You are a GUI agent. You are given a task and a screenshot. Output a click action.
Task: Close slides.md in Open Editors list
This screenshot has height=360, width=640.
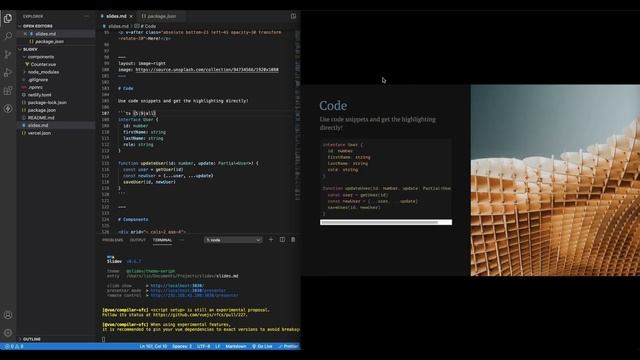[x=25, y=34]
